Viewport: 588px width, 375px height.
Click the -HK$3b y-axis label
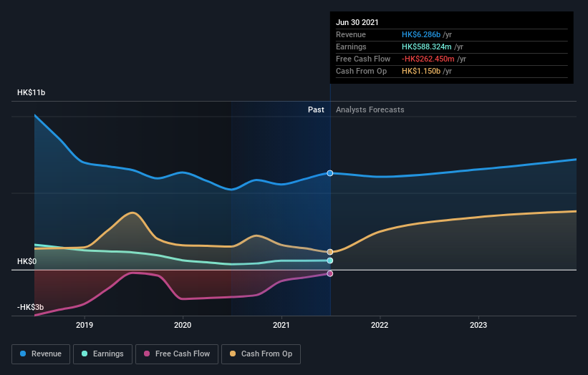click(30, 307)
